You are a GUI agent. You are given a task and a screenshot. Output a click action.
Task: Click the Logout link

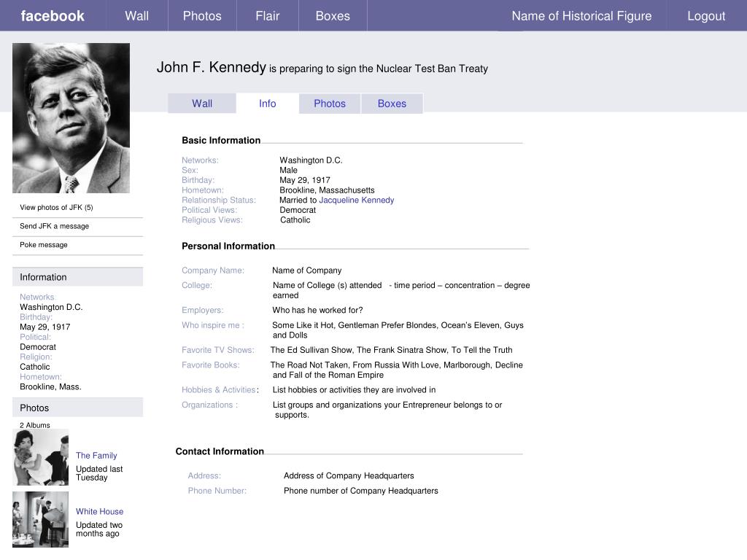point(706,16)
